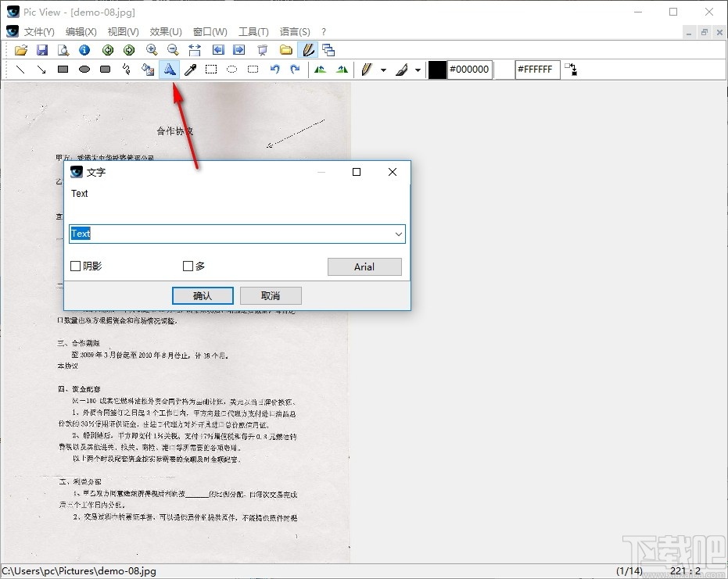Open the 效果(U) menu

point(166,31)
